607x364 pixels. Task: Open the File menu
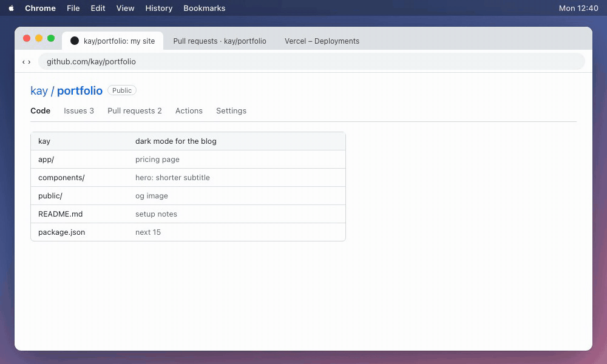73,8
